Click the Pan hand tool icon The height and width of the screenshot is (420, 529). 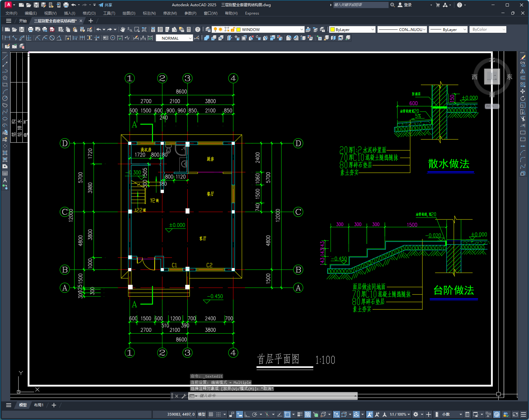click(123, 29)
